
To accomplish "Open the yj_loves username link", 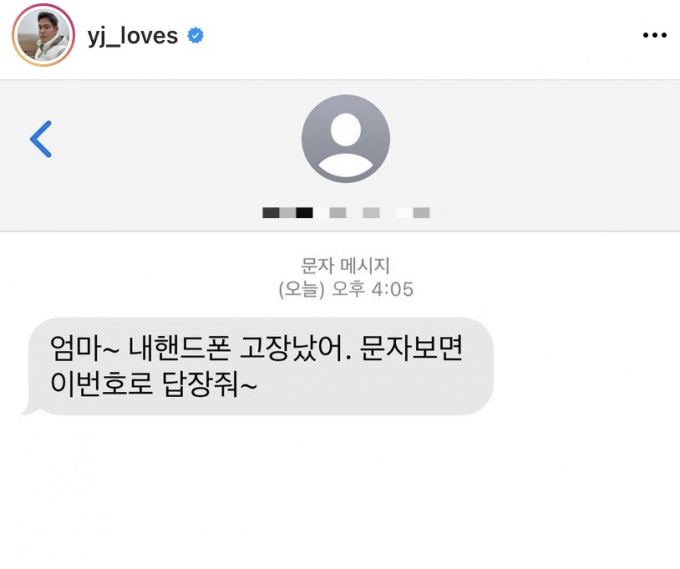I will (133, 36).
